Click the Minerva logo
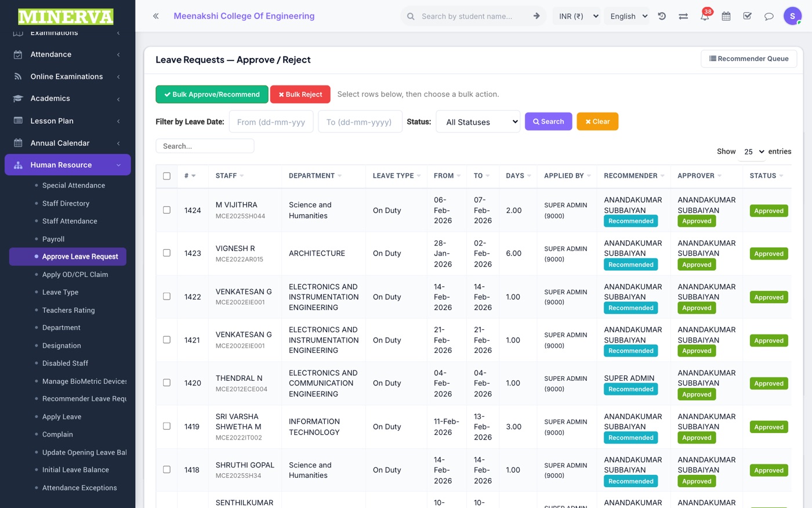The width and height of the screenshot is (812, 508). pyautogui.click(x=66, y=17)
